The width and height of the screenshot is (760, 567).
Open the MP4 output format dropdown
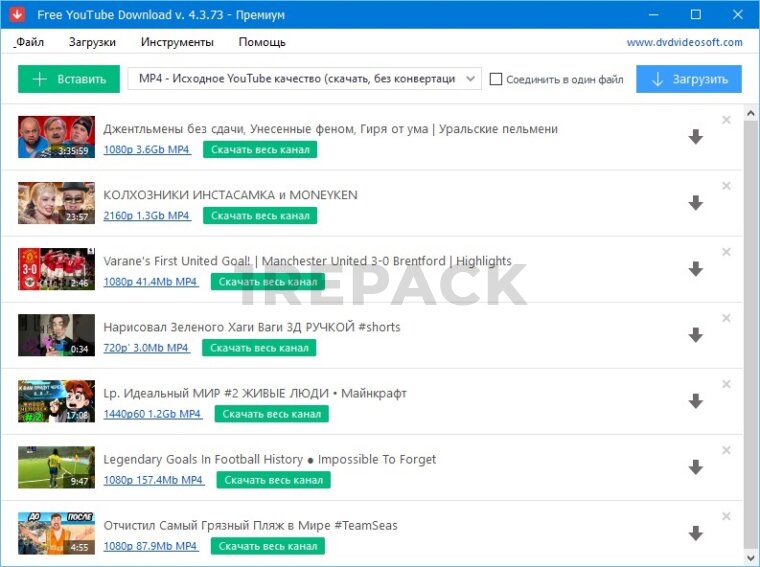[x=304, y=79]
